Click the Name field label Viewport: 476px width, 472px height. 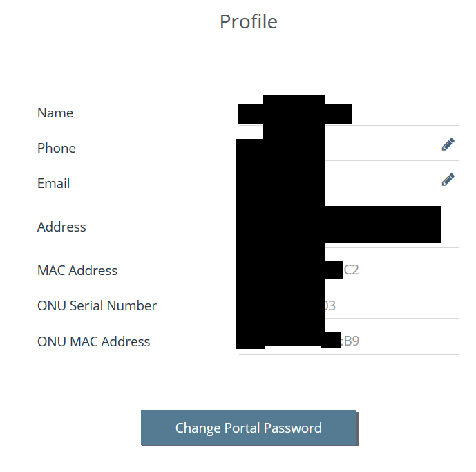55,113
